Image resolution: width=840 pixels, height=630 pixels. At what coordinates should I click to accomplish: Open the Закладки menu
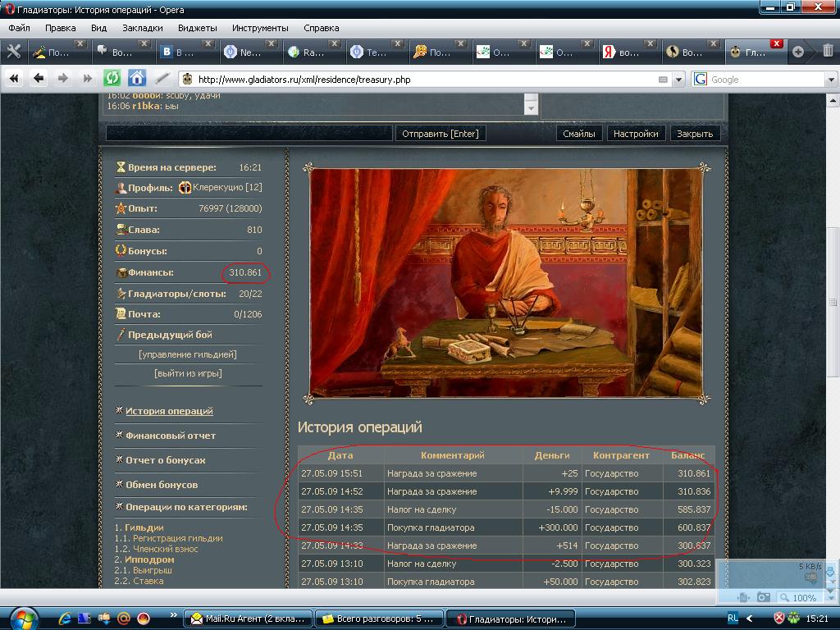coord(142,28)
